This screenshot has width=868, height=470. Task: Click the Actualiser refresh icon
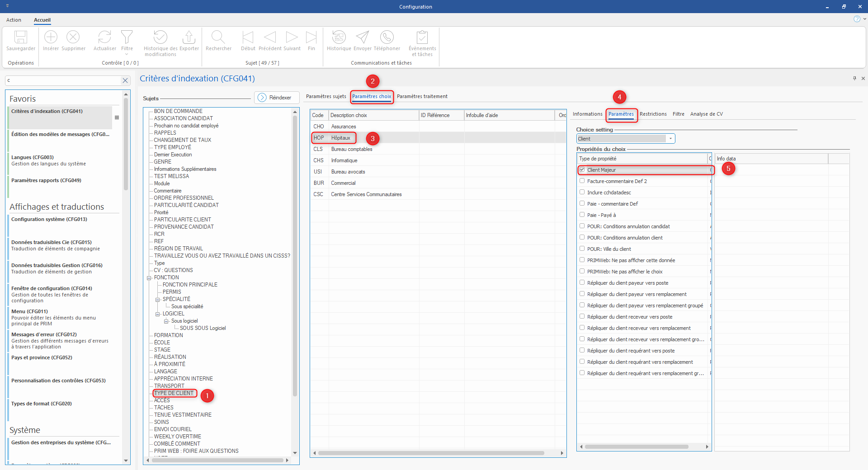pyautogui.click(x=104, y=38)
